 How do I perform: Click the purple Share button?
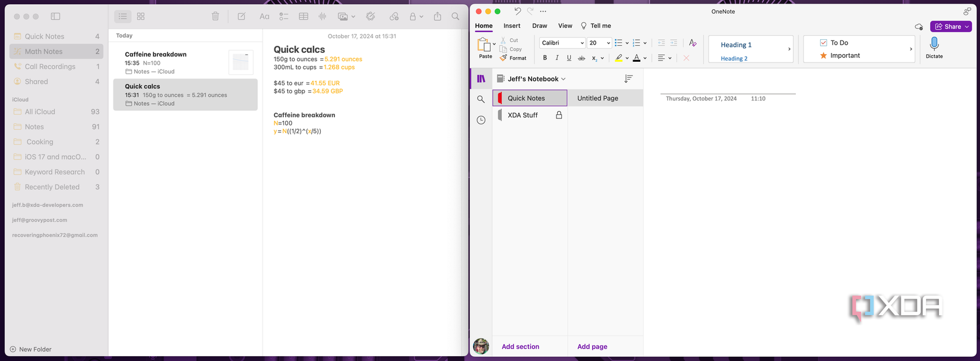click(x=950, y=26)
